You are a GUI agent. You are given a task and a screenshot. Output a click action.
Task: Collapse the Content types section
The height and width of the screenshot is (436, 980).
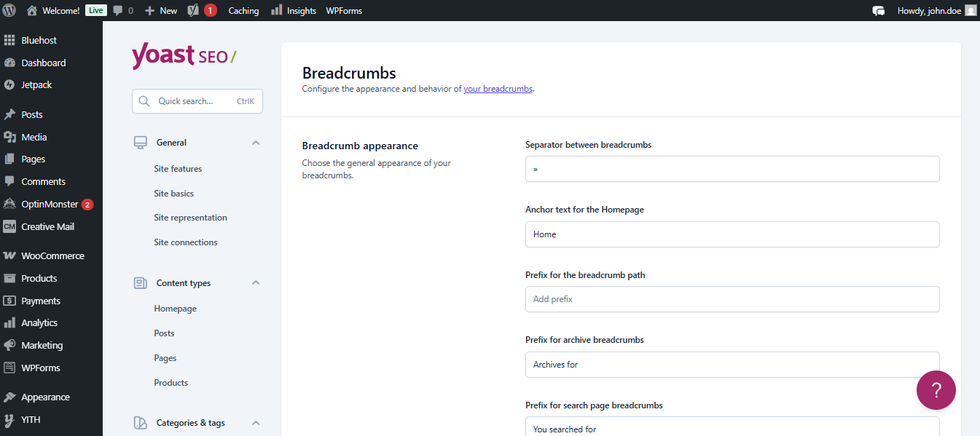[256, 282]
